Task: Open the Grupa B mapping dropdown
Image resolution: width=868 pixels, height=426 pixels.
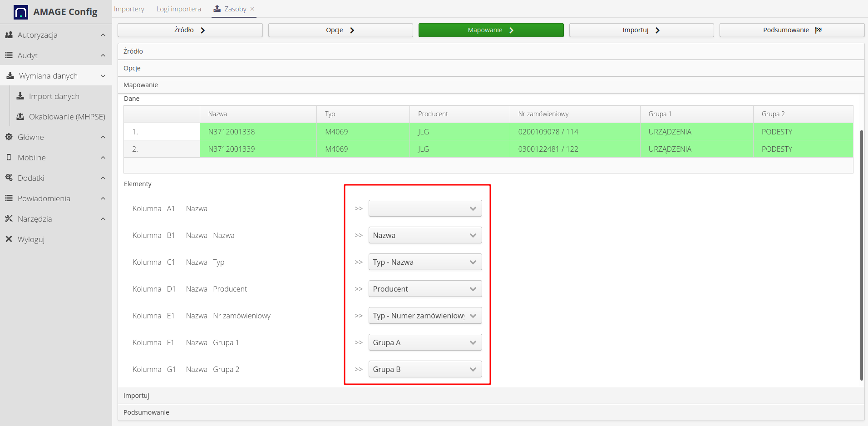Action: (425, 369)
